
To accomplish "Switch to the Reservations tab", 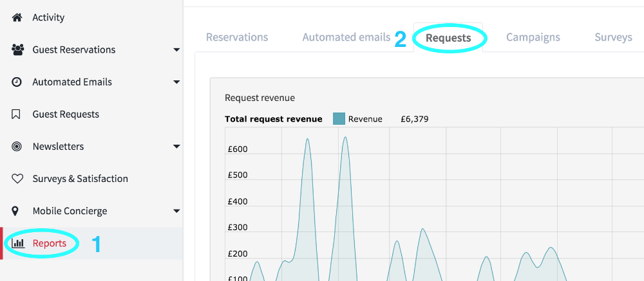I will [x=237, y=37].
